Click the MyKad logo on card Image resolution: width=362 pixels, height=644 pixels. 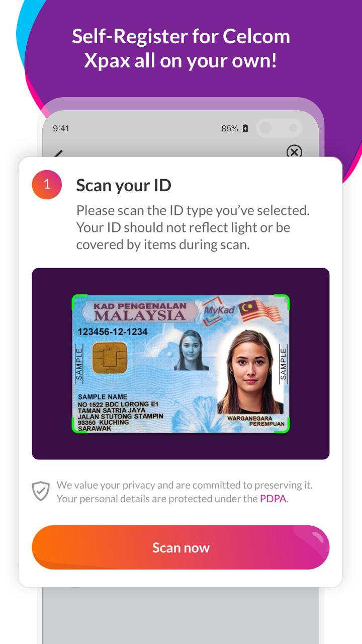[219, 310]
